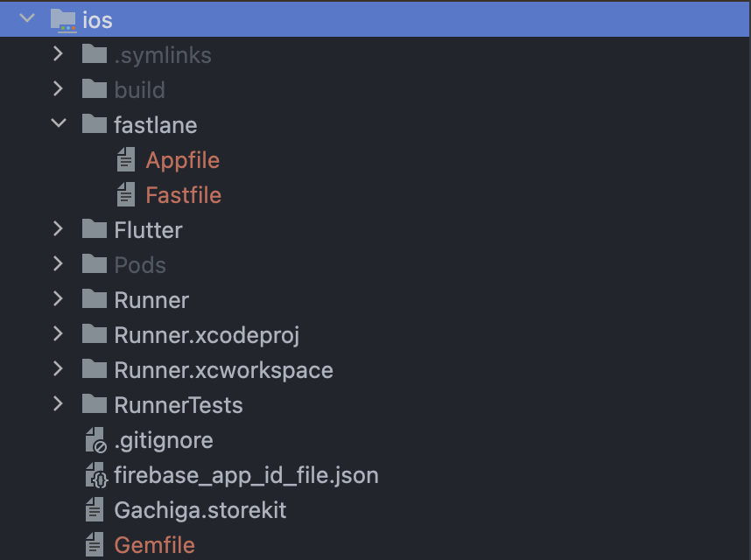Click the Runner.xcodeproj folder icon
751x560 pixels.
tap(95, 334)
